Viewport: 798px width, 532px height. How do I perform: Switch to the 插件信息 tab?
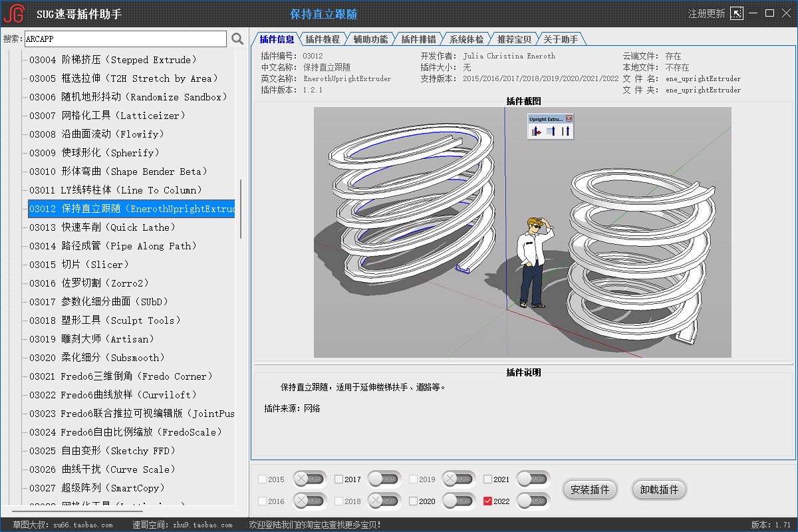point(277,39)
